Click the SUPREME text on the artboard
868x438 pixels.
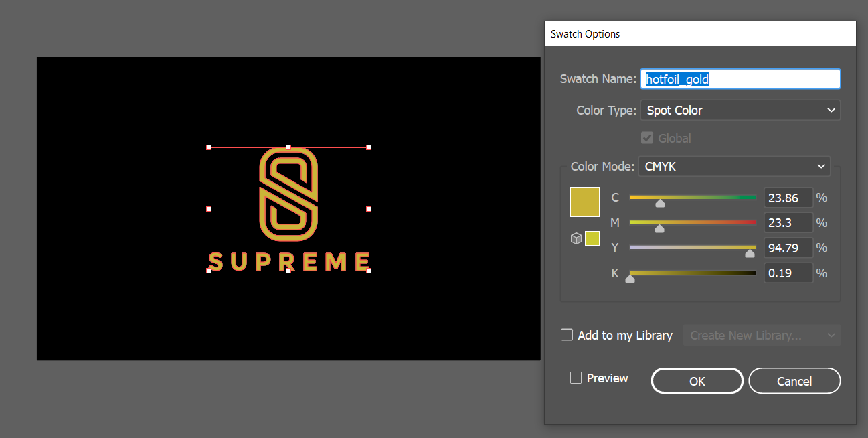(288, 261)
